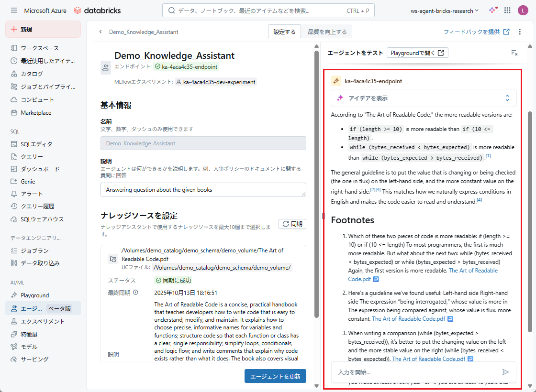Open the フィードバックを提供 link
The width and height of the screenshot is (536, 392).
pos(476,32)
